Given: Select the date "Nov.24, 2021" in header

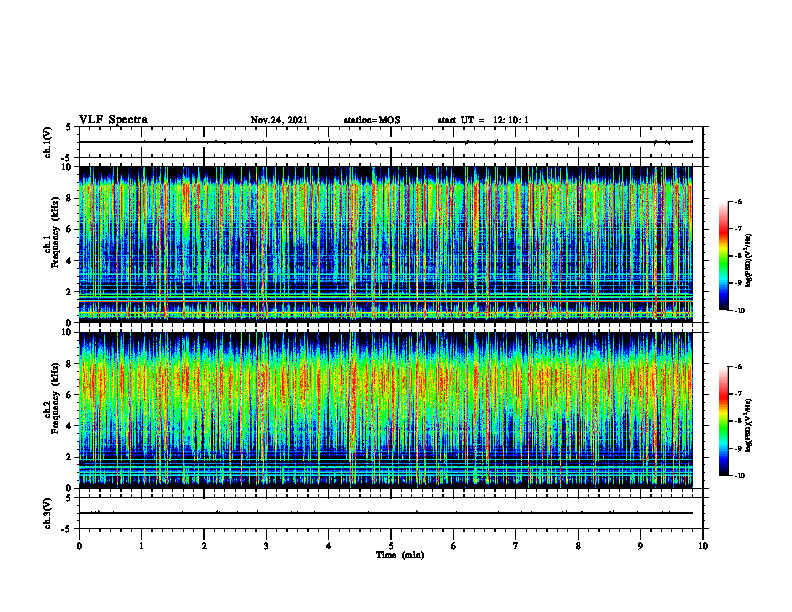Looking at the screenshot, I should pyautogui.click(x=279, y=120).
